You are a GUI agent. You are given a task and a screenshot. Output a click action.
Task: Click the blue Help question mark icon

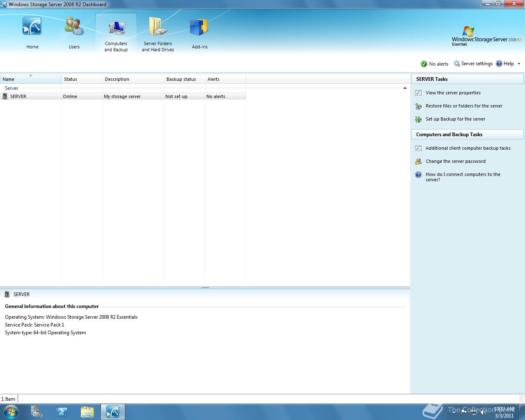coord(499,64)
